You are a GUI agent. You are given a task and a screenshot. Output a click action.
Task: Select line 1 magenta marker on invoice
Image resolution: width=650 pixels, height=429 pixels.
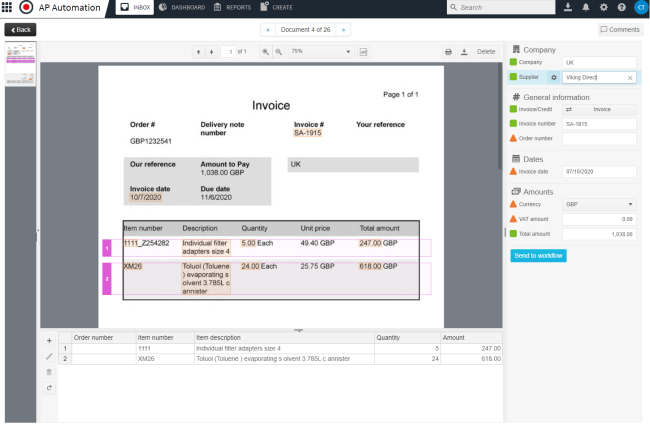tap(107, 248)
